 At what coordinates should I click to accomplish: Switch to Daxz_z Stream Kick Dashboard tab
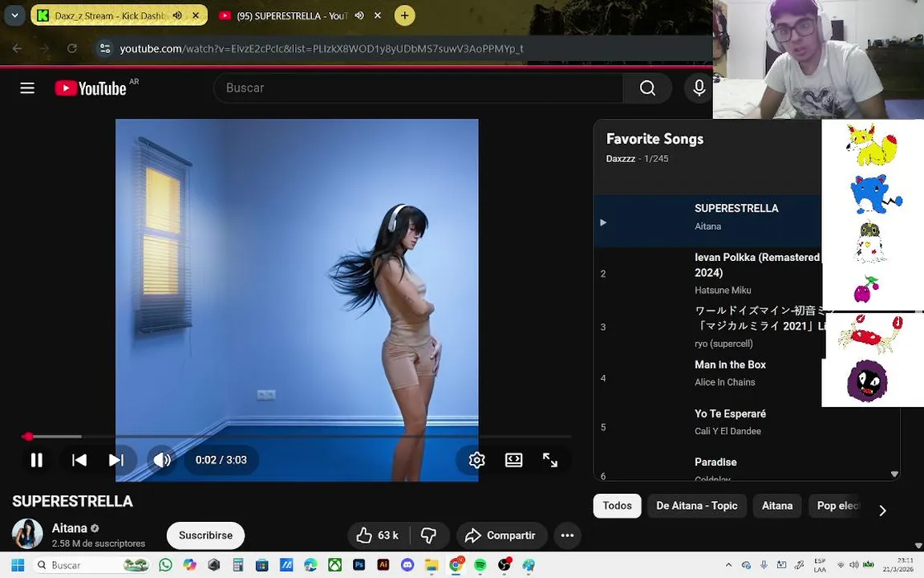(109, 16)
